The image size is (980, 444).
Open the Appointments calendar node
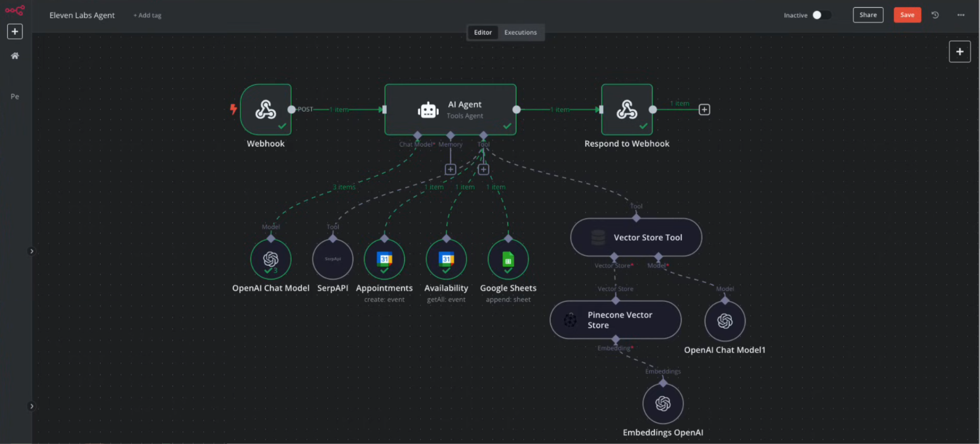click(384, 259)
